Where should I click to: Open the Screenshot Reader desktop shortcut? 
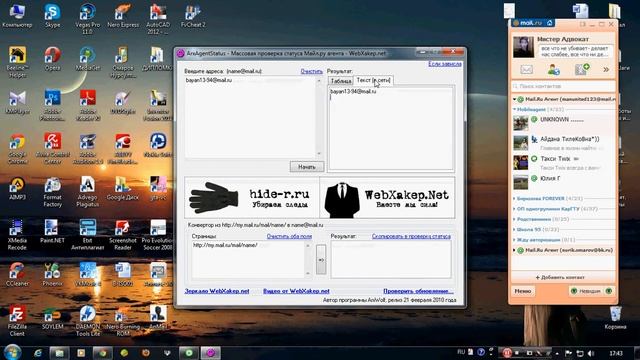tap(123, 235)
